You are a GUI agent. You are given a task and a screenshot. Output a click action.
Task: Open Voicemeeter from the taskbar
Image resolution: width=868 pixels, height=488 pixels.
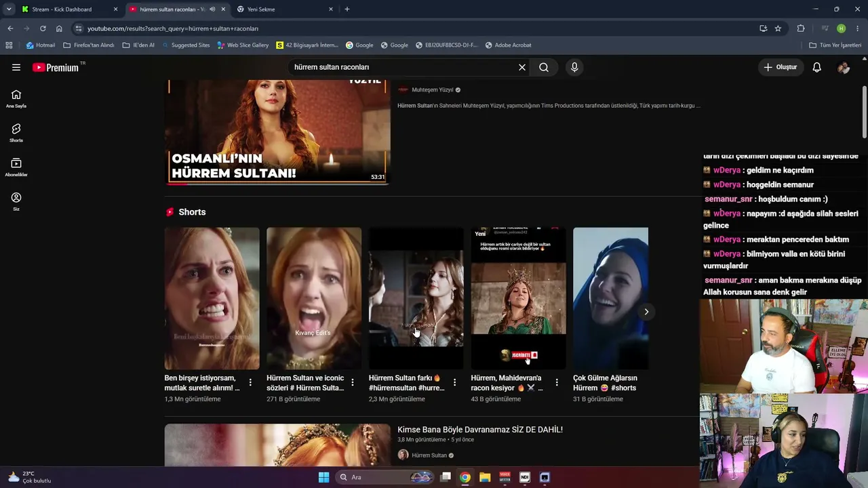[505, 477]
